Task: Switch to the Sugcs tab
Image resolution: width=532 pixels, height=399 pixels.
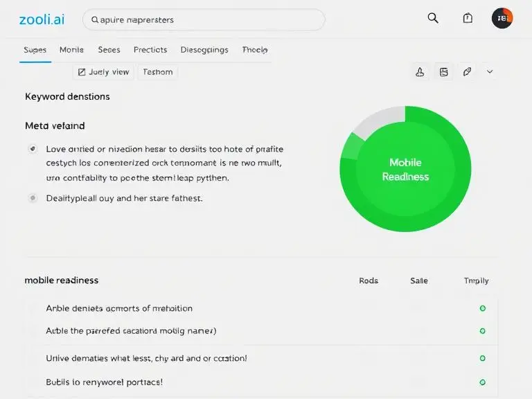Action: (35, 50)
